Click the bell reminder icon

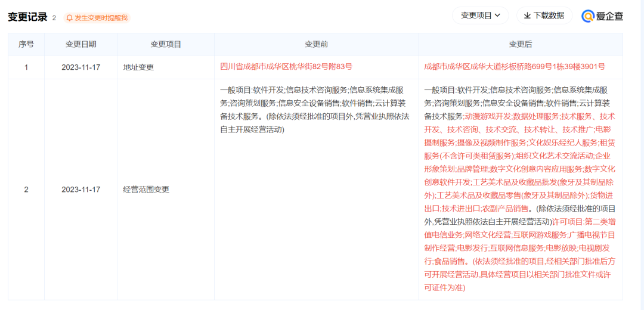(69, 18)
